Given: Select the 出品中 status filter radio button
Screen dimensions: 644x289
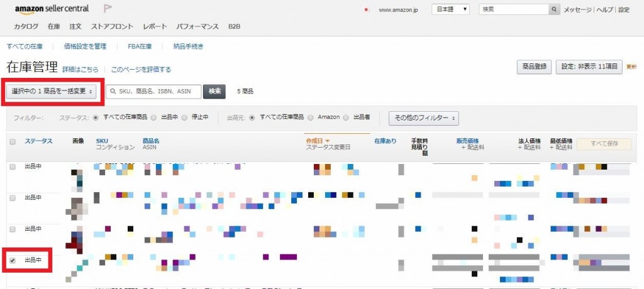Looking at the screenshot, I should [x=154, y=117].
